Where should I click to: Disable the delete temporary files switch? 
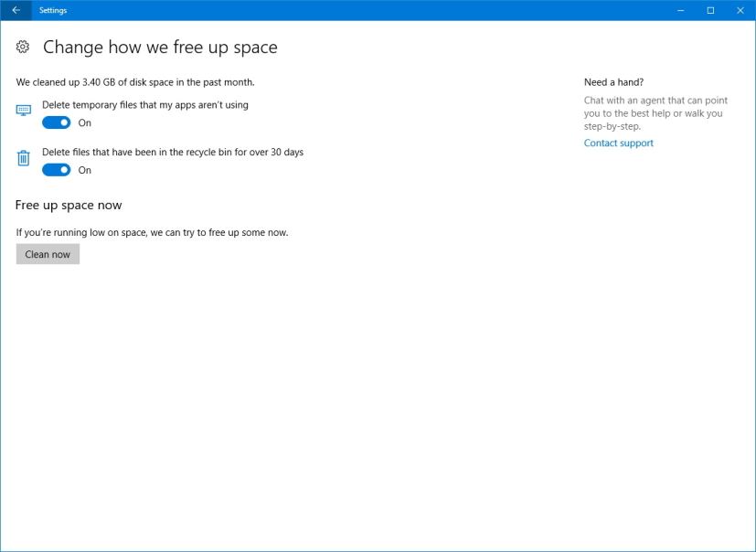click(58, 122)
